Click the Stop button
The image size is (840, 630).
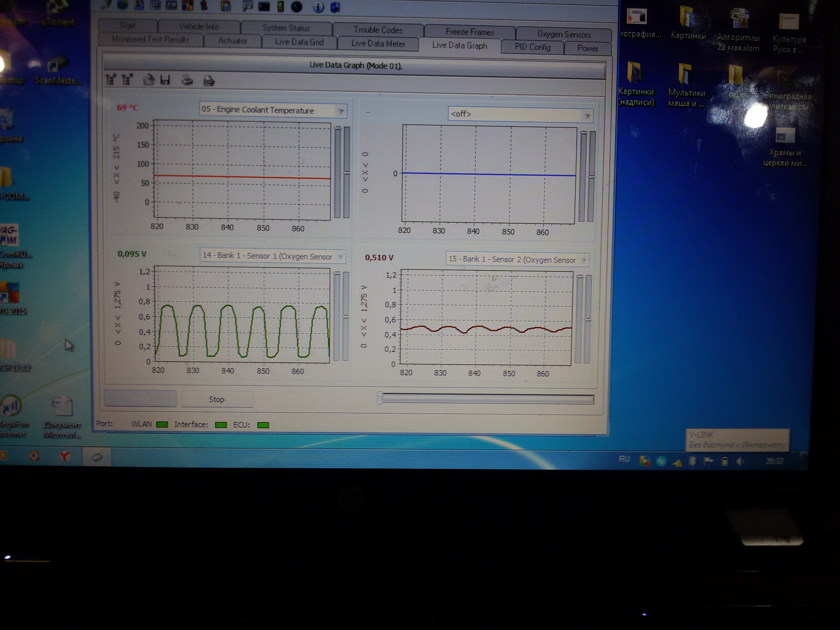coord(217,399)
